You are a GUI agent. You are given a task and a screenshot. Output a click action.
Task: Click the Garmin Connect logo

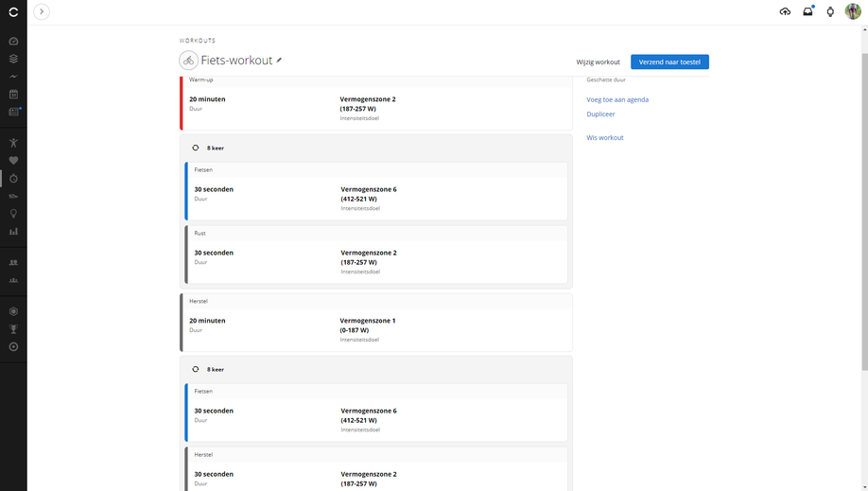(13, 11)
